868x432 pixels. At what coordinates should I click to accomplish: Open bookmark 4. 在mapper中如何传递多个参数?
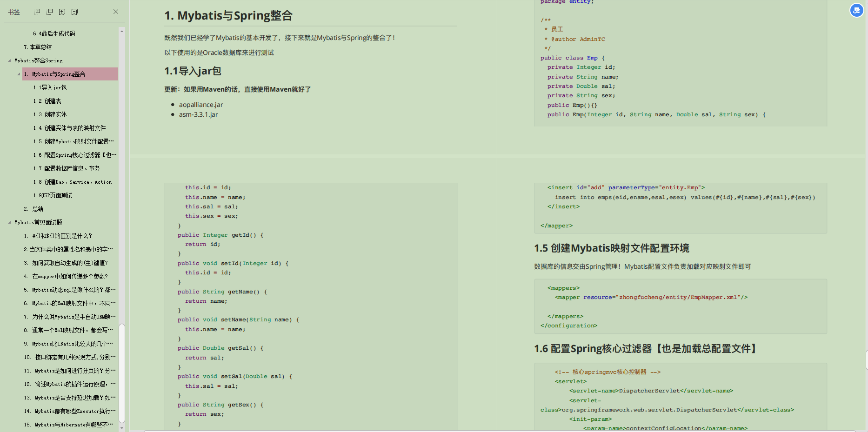click(x=66, y=276)
